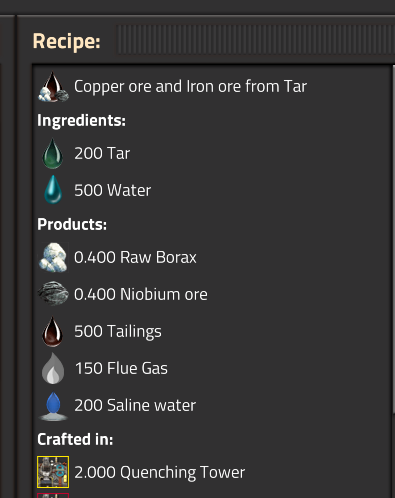Open the '0.400 Raw Borax' product entry
This screenshot has width=395, height=498.
(x=135, y=257)
